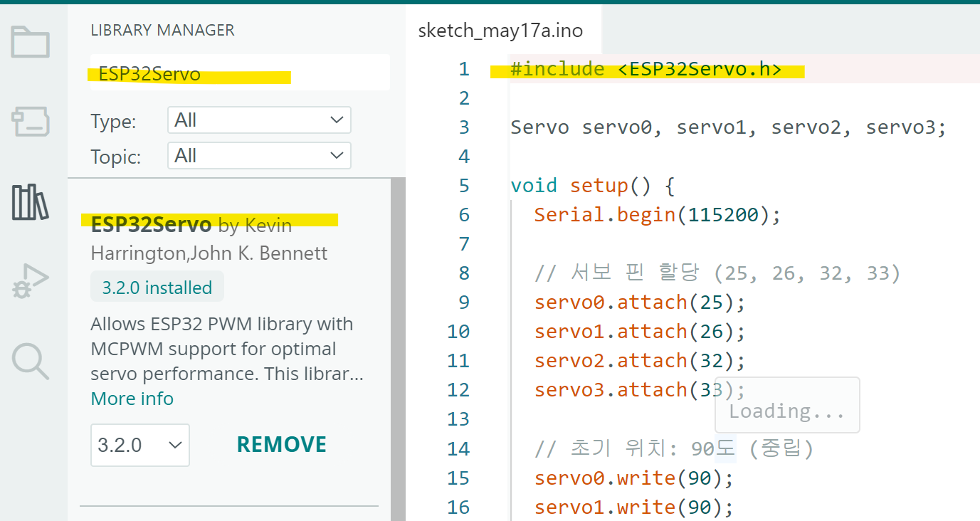The height and width of the screenshot is (521, 980).
Task: Open the Topic filter dropdown
Action: click(259, 155)
